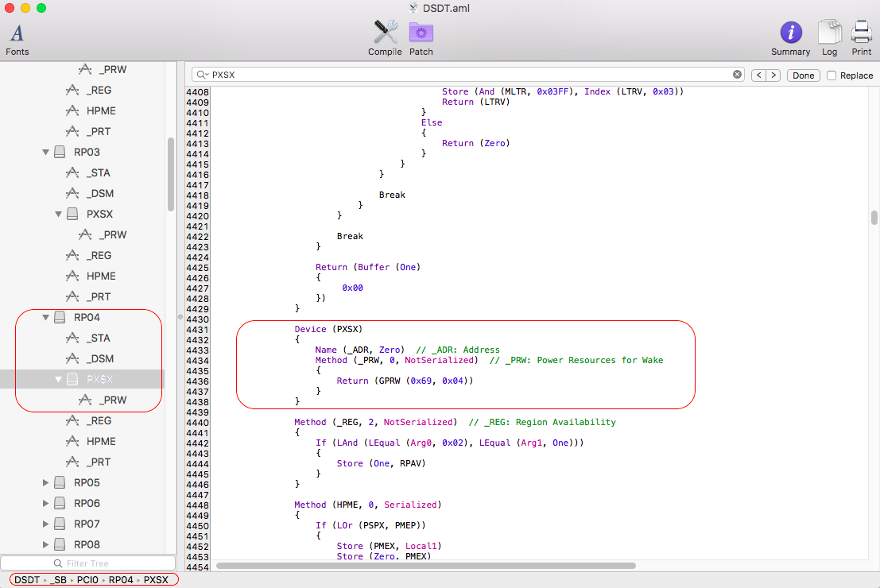Enable the Replace checkbox
The image size is (880, 588).
pos(832,75)
